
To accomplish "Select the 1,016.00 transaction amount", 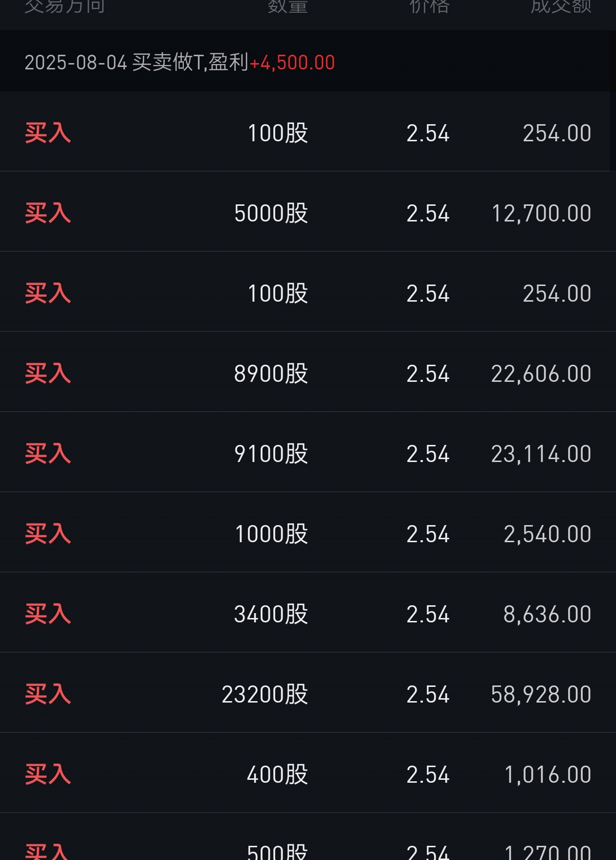I will pos(548,774).
